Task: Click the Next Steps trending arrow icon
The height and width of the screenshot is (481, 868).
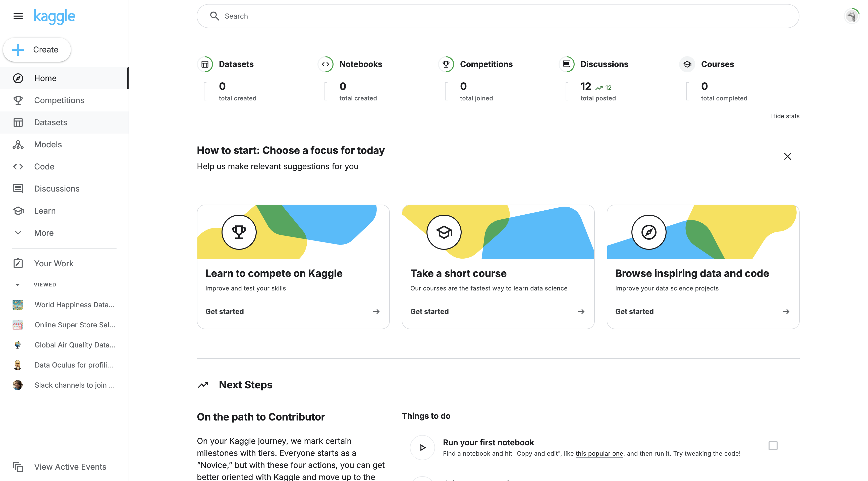Action: (203, 385)
